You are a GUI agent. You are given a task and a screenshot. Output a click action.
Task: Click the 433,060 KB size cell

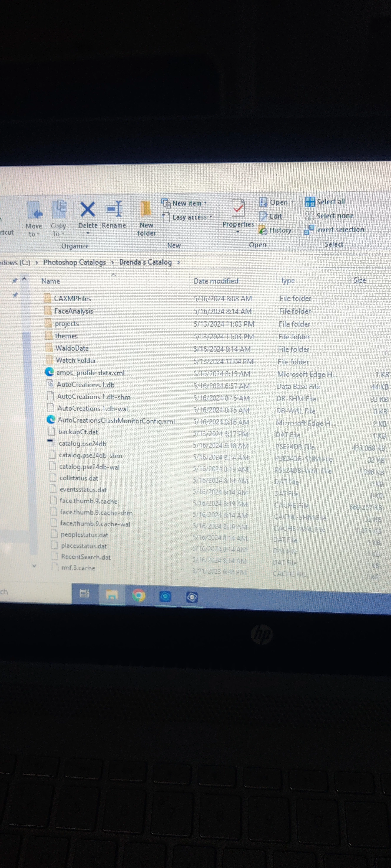tap(368, 448)
